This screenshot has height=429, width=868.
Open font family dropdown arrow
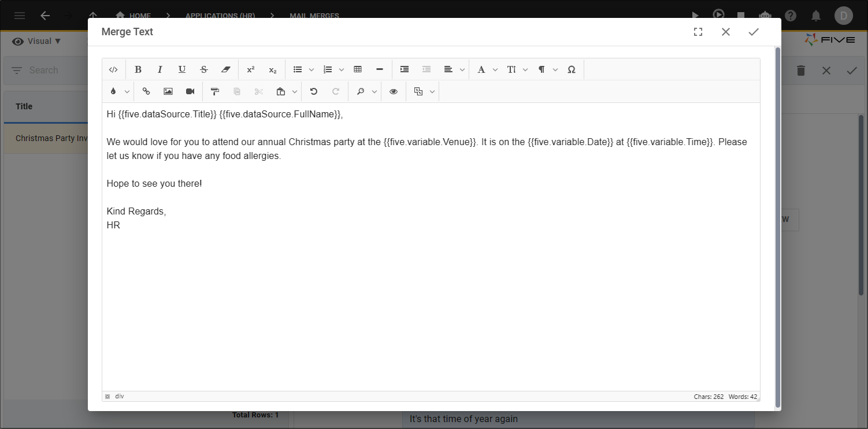(x=495, y=69)
